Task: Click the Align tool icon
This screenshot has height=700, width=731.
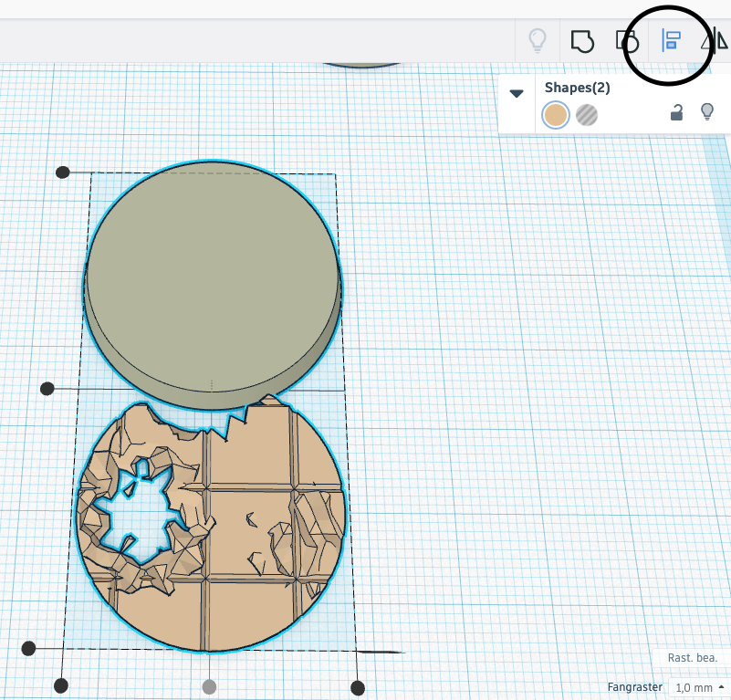Action: (x=672, y=40)
